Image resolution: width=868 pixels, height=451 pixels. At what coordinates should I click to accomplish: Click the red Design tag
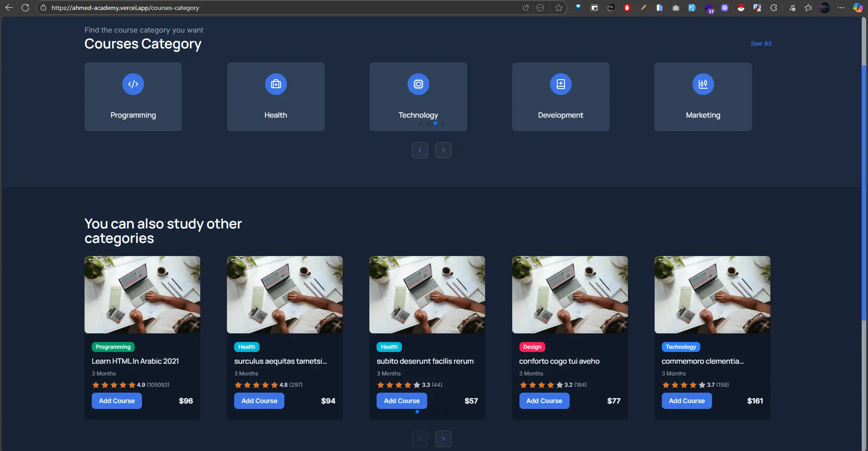[532, 347]
